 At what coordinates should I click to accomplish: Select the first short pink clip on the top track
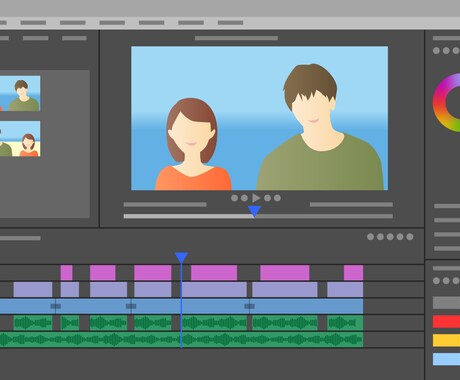pyautogui.click(x=66, y=273)
